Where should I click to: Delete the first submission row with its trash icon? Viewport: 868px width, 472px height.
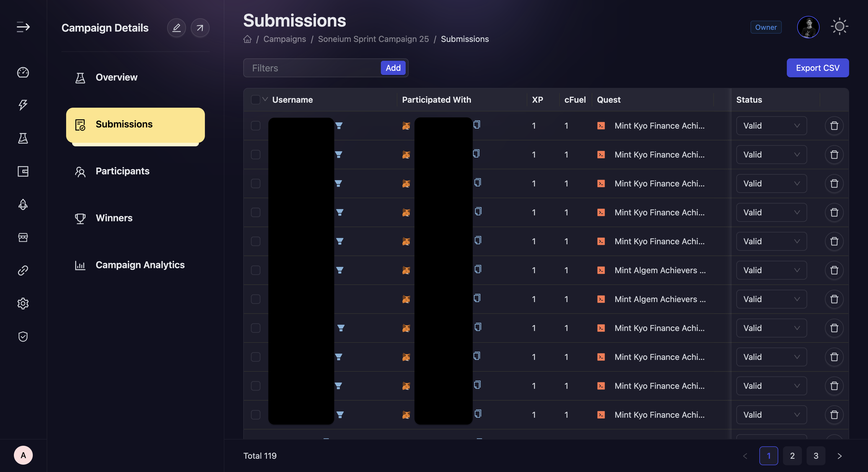(x=834, y=126)
